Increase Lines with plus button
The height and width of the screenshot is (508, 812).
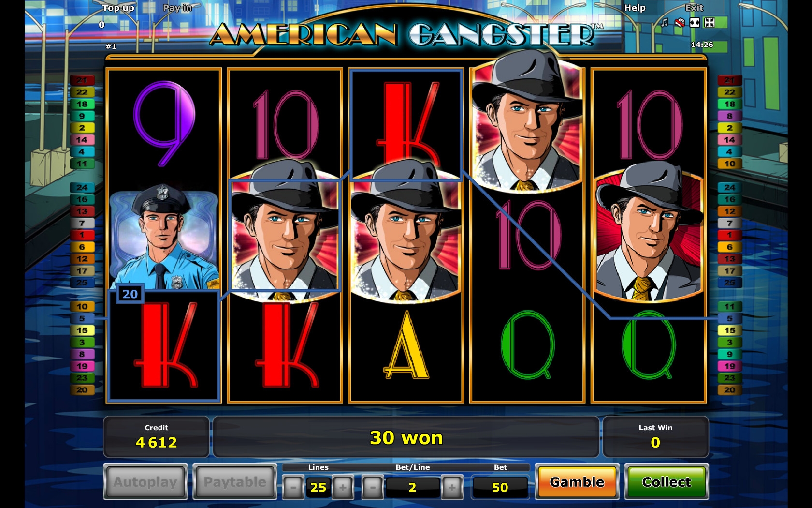click(x=343, y=487)
